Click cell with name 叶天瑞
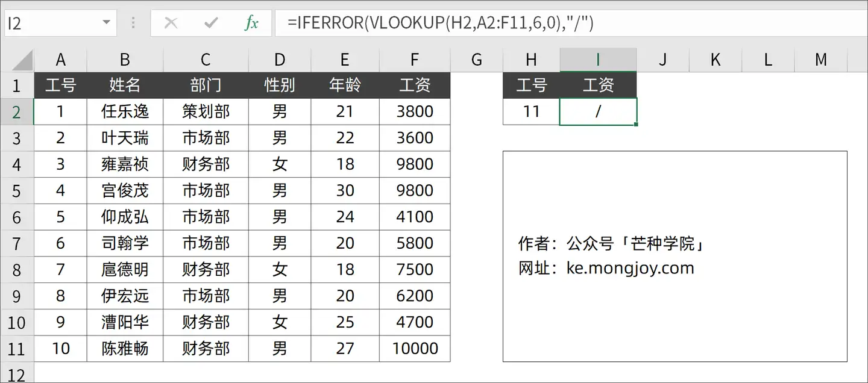Image resolution: width=868 pixels, height=383 pixels. (x=125, y=138)
